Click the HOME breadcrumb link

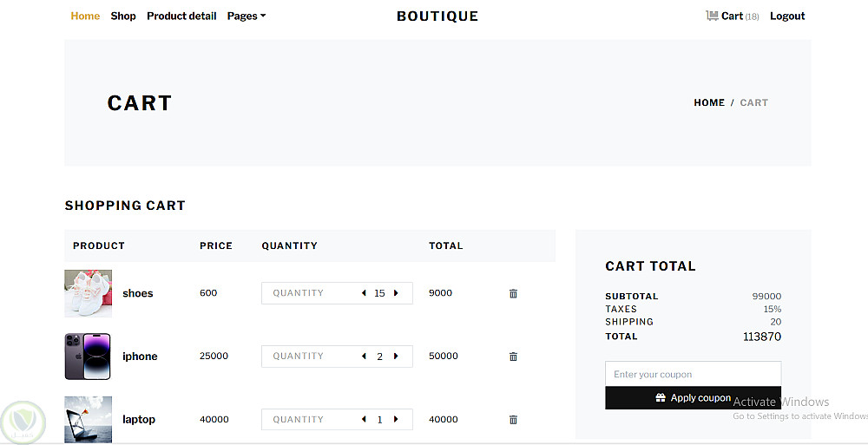tap(709, 102)
